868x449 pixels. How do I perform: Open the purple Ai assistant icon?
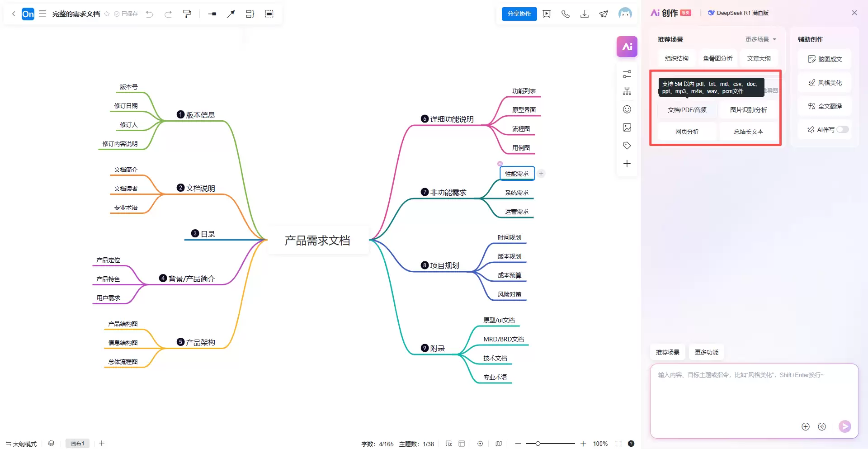click(627, 47)
